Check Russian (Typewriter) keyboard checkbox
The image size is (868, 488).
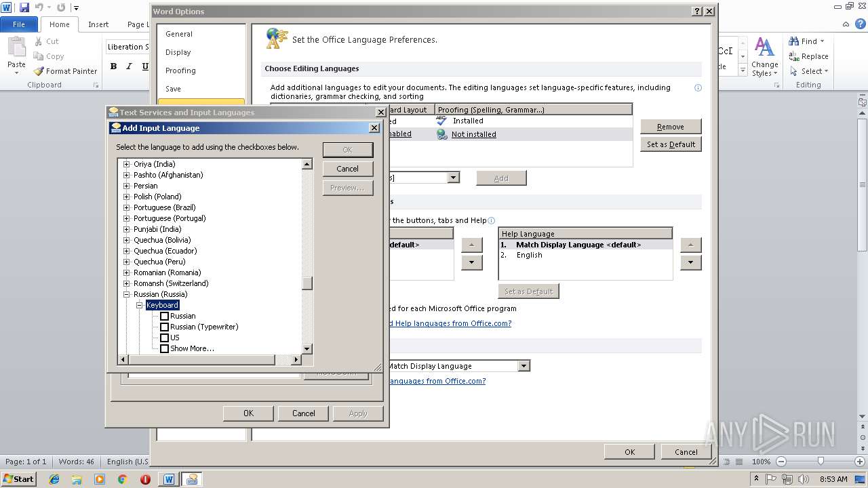(164, 327)
